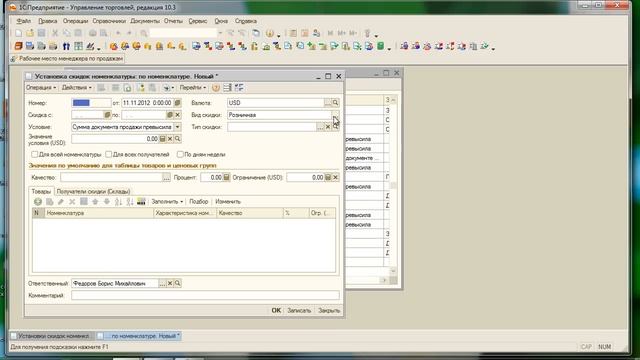640x360 pixels.
Task: Open the 'Операции' menu
Action: pos(75,21)
